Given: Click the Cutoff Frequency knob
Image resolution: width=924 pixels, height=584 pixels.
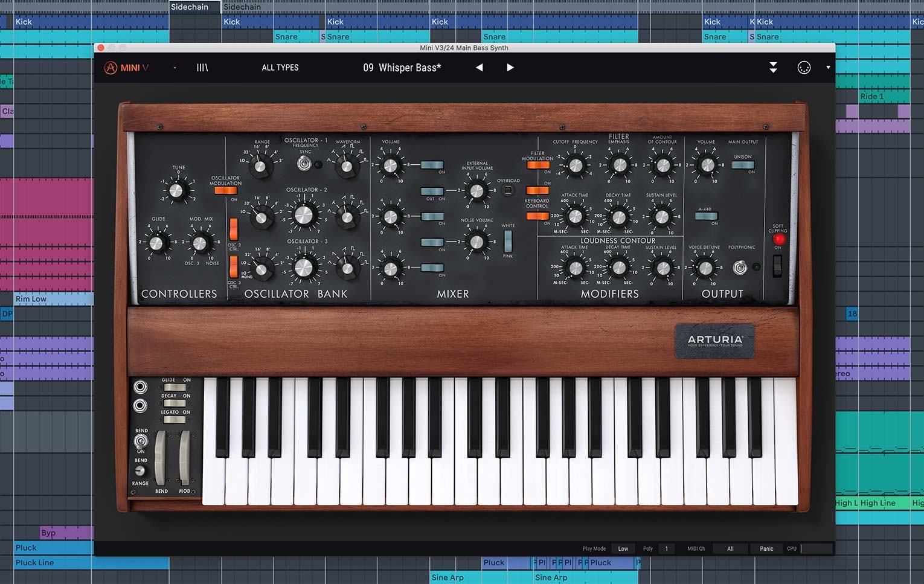Looking at the screenshot, I should click(575, 165).
